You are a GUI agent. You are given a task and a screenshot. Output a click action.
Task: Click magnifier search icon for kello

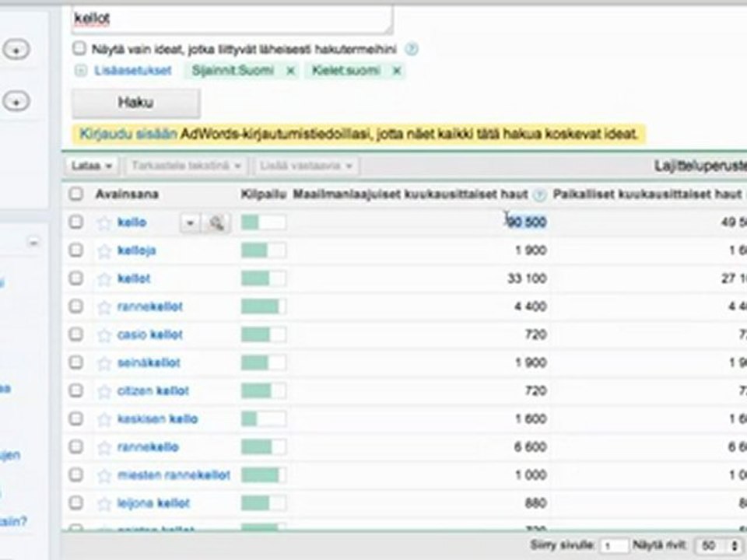[x=216, y=223]
